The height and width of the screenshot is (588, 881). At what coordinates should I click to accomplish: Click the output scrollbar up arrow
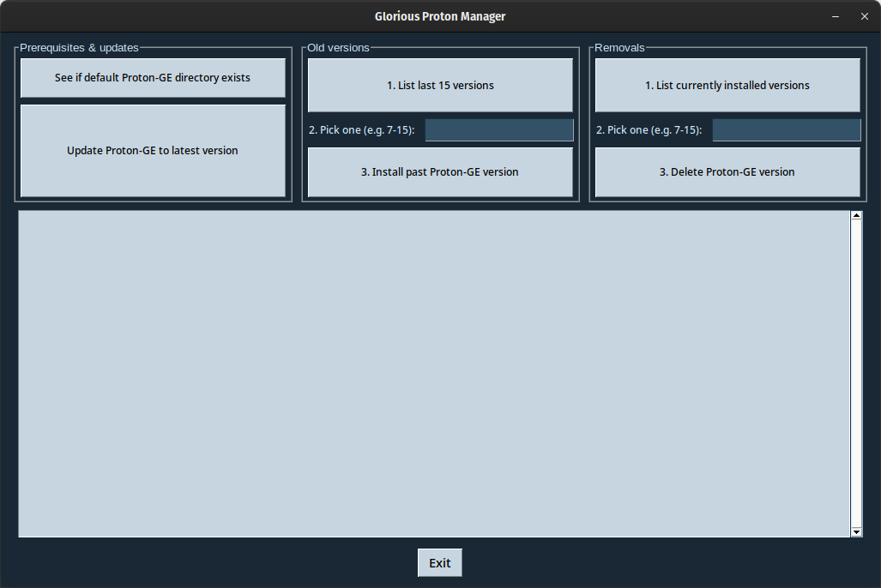tap(856, 215)
